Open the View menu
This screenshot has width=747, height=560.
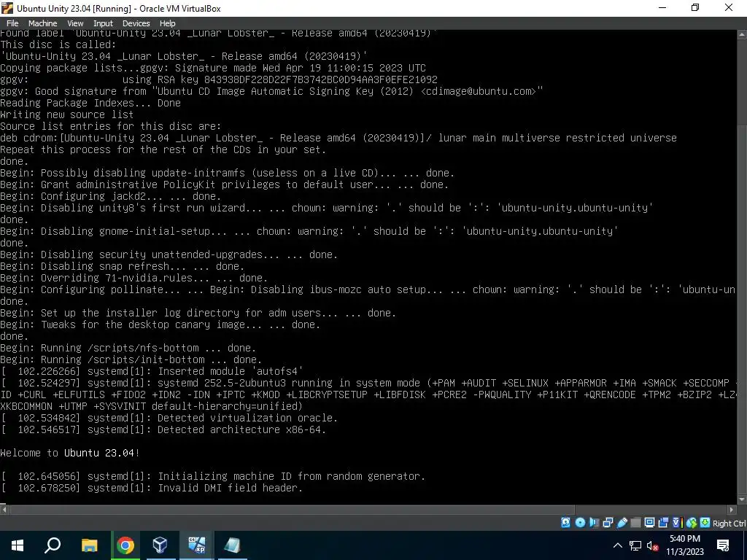click(x=75, y=23)
